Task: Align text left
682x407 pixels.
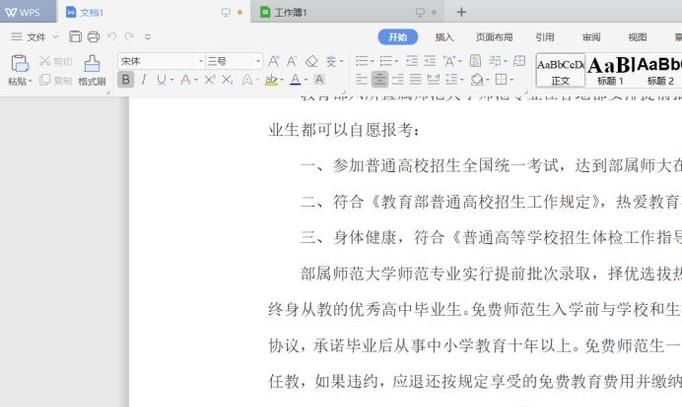Action: (361, 80)
